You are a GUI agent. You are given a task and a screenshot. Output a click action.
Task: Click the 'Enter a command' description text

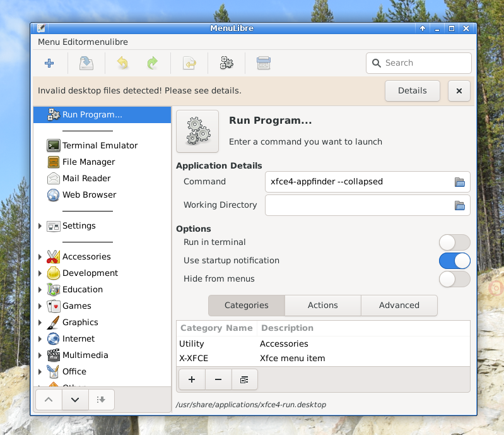click(x=305, y=142)
